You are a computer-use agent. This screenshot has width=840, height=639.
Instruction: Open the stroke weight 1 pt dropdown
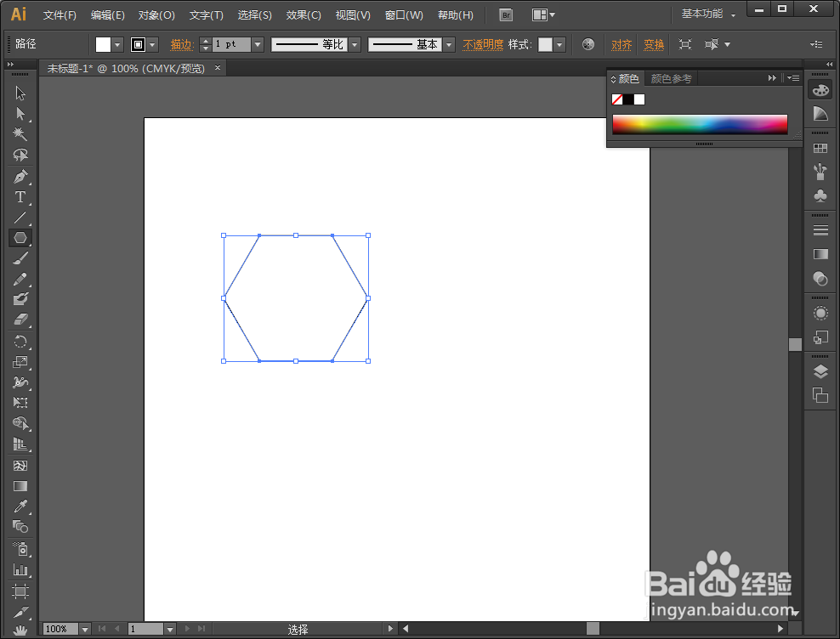coord(258,44)
